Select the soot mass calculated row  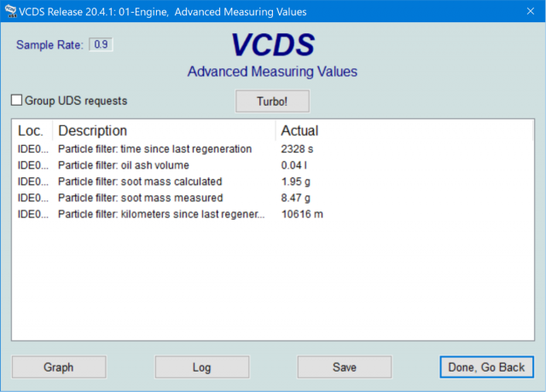pos(140,182)
